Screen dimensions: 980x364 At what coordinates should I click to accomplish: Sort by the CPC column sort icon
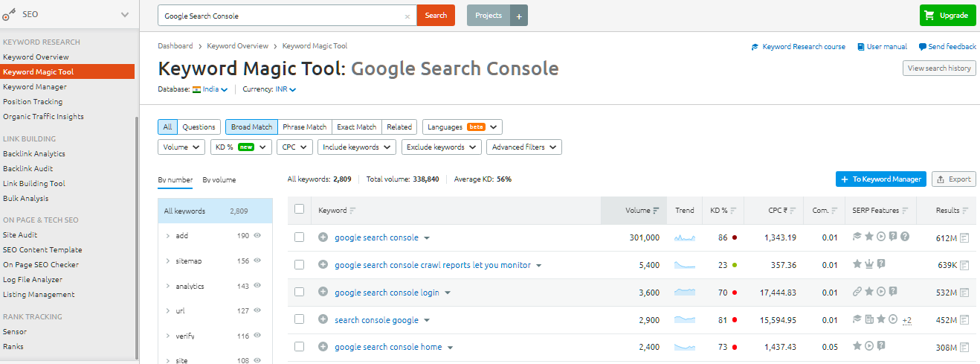pos(793,211)
